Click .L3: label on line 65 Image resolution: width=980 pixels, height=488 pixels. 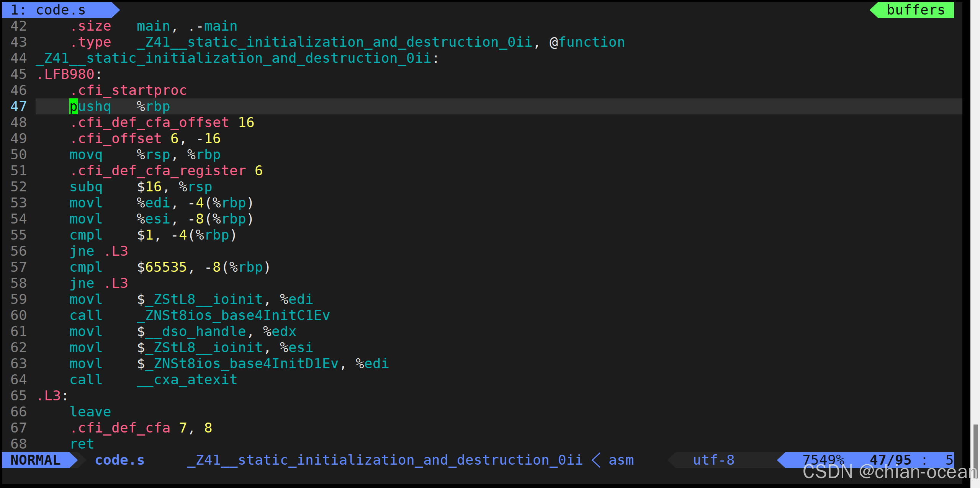coord(52,396)
